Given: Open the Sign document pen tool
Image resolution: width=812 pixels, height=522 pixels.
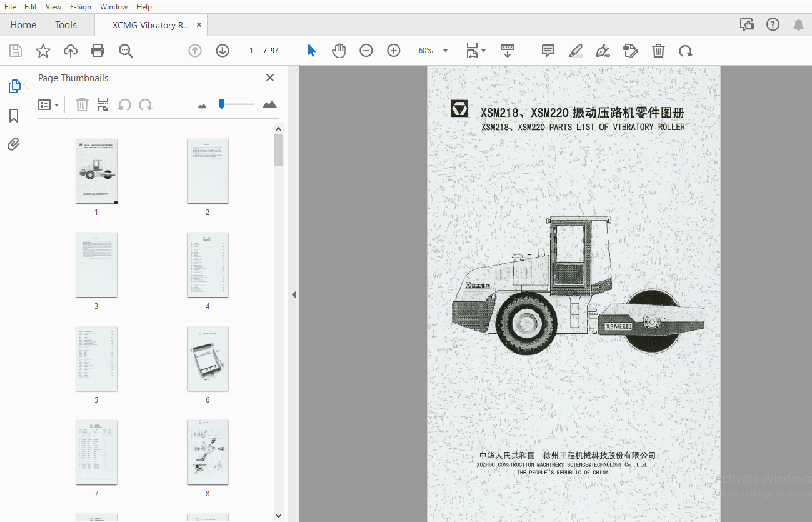Looking at the screenshot, I should click(x=603, y=51).
